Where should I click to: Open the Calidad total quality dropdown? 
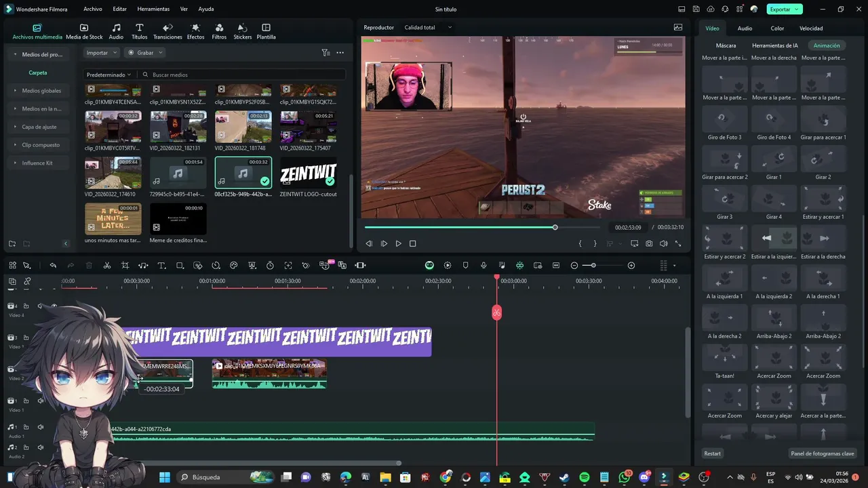428,28
